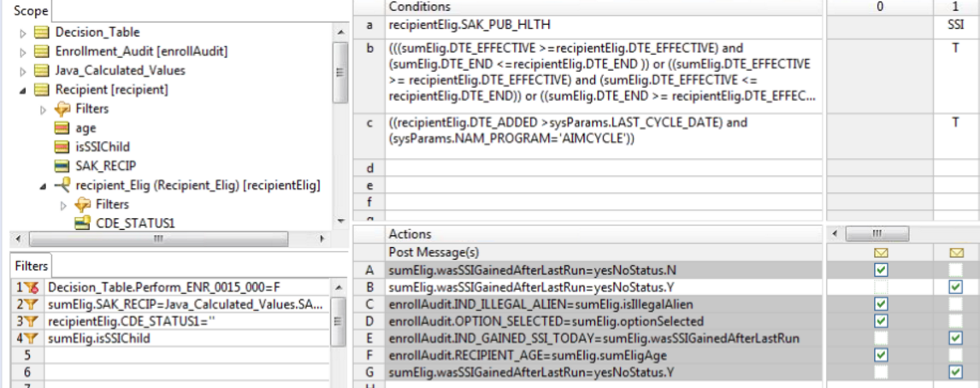Image resolution: width=980 pixels, height=388 pixels.
Task: Uncheck action D in column 0
Action: pyautogui.click(x=882, y=320)
